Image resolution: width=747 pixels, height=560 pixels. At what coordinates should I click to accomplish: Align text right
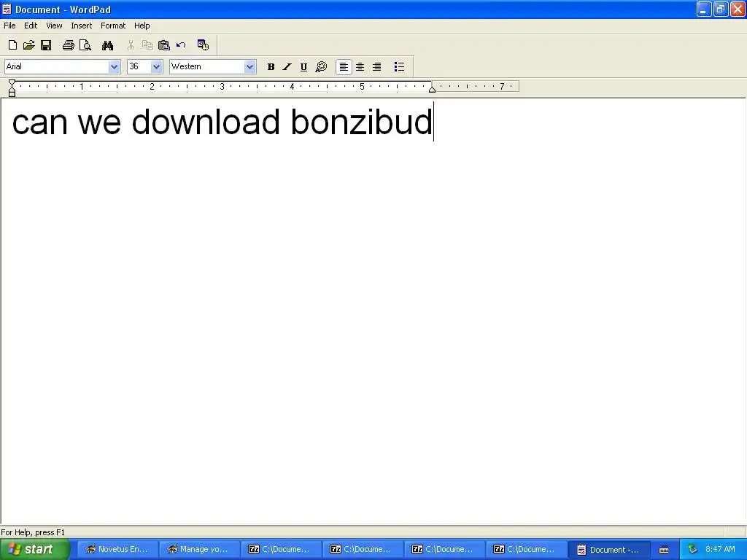pos(377,67)
